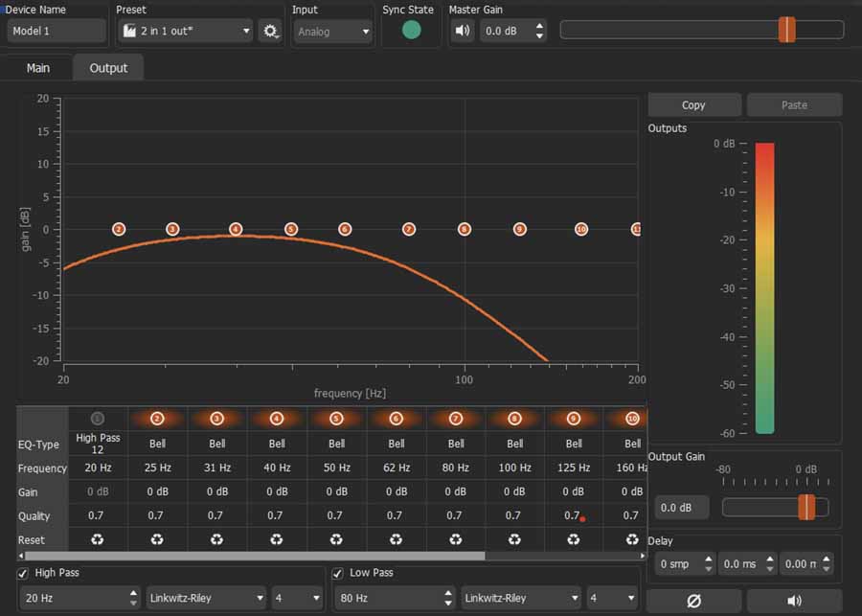Reset the 100 Hz Bell band
The image size is (862, 616).
[514, 539]
